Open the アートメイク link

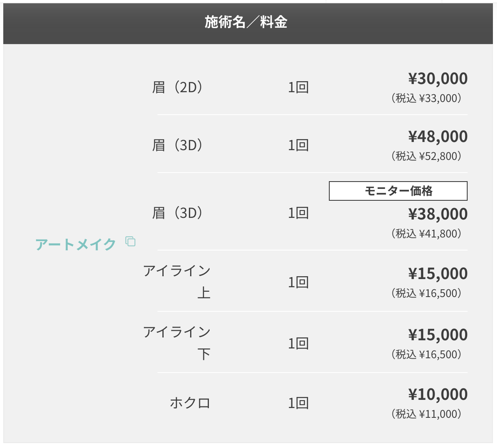click(x=76, y=244)
